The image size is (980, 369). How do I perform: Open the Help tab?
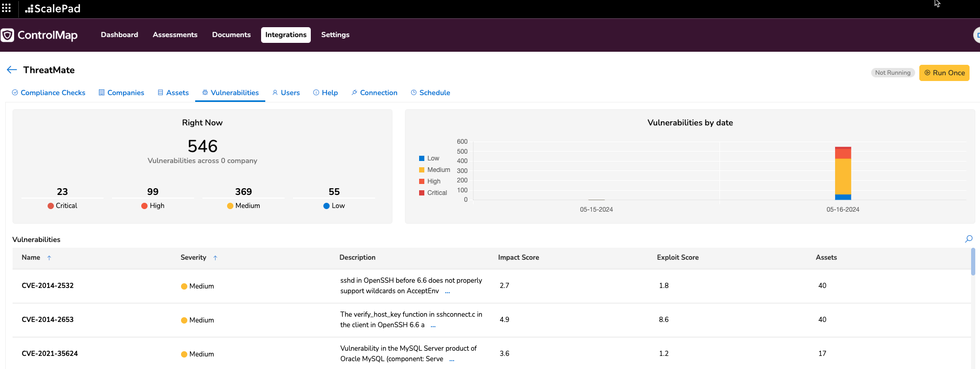(x=325, y=93)
